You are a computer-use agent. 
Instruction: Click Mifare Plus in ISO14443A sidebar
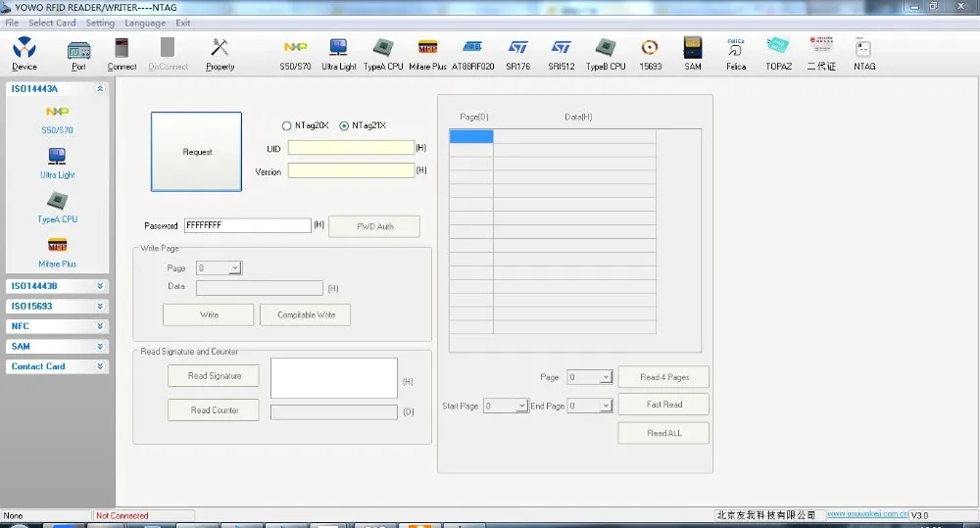(x=57, y=253)
